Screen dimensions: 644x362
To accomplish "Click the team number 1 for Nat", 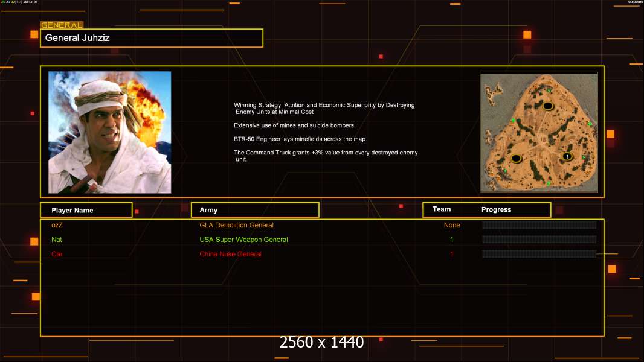I will pyautogui.click(x=452, y=240).
